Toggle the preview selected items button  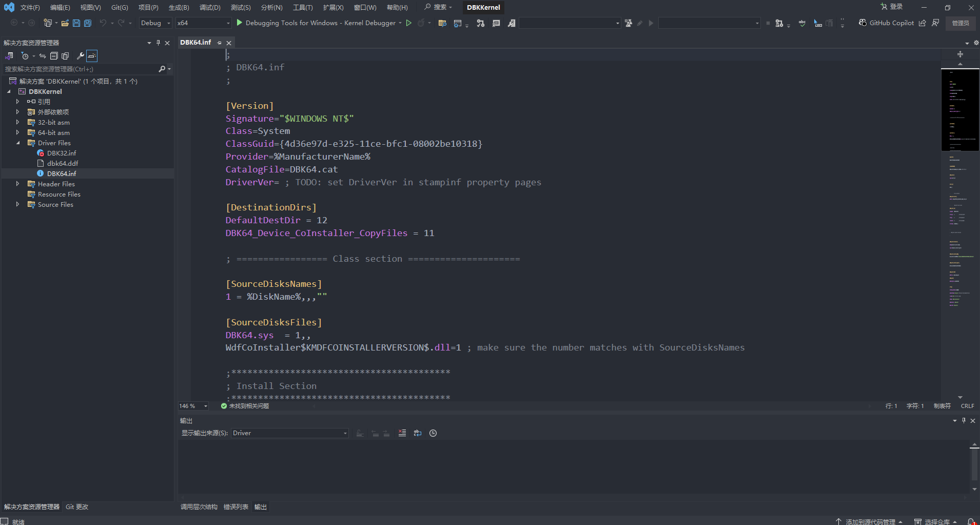tap(92, 56)
